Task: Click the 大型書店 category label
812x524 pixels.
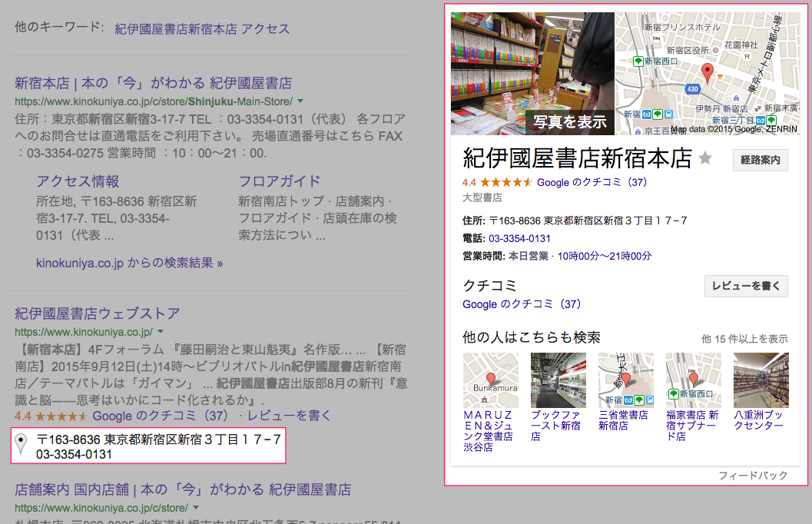Action: click(482, 197)
